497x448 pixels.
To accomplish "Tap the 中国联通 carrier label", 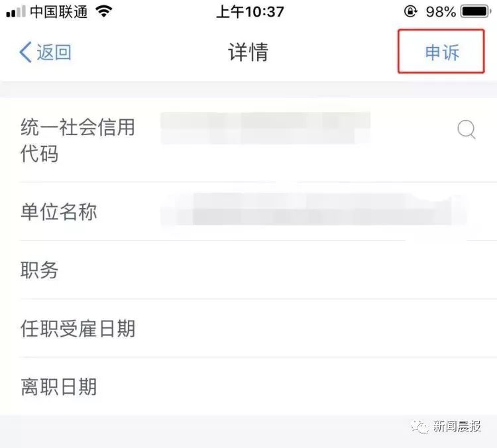I will [x=59, y=12].
